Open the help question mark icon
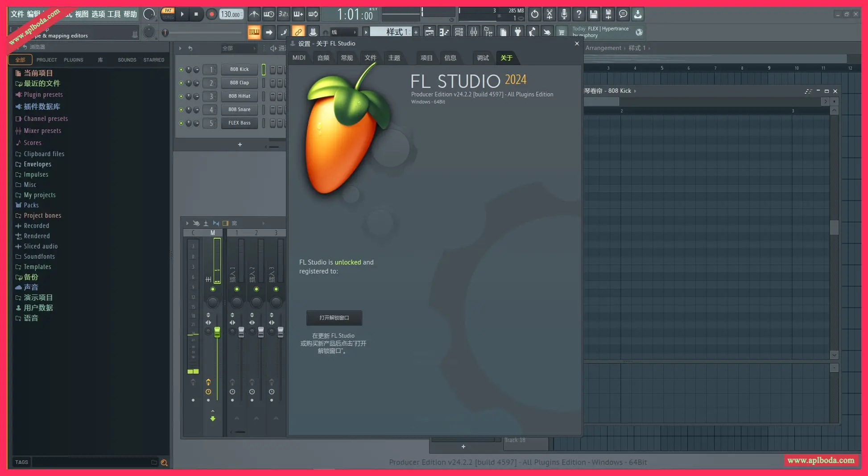The image size is (868, 476). click(x=579, y=14)
